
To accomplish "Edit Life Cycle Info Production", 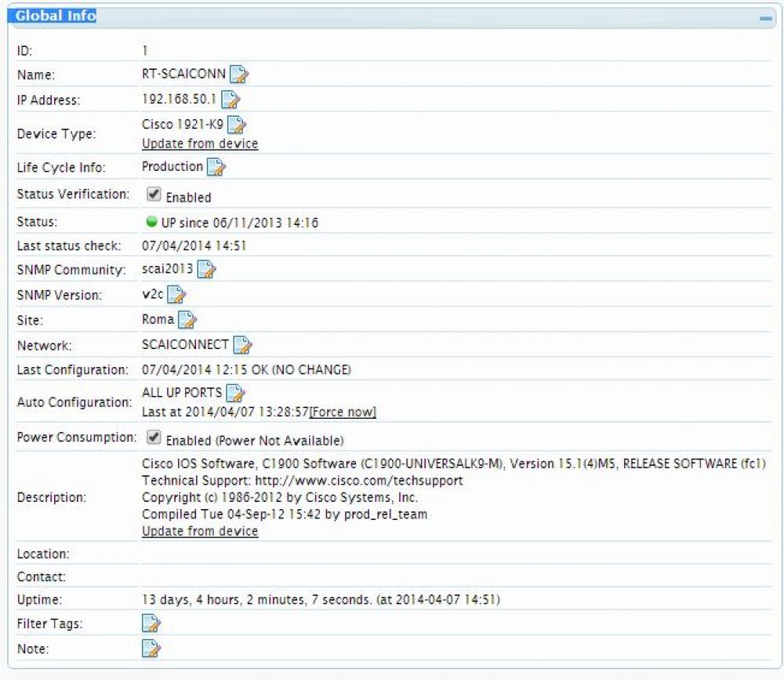I will coord(216,167).
